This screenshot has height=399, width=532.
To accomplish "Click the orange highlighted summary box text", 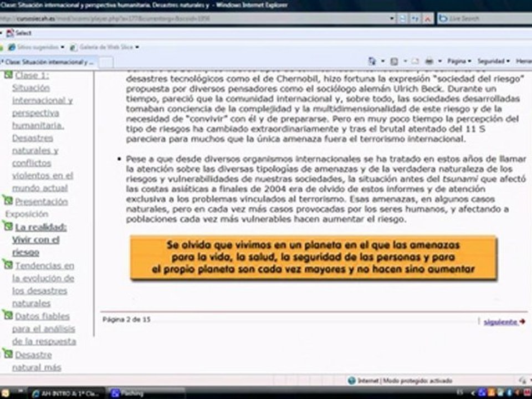I will (313, 257).
